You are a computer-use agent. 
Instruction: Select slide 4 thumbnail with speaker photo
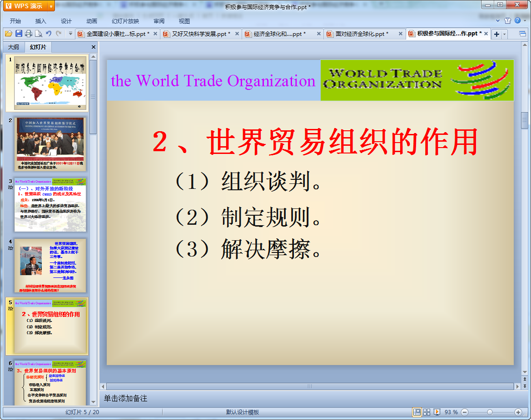coord(50,266)
